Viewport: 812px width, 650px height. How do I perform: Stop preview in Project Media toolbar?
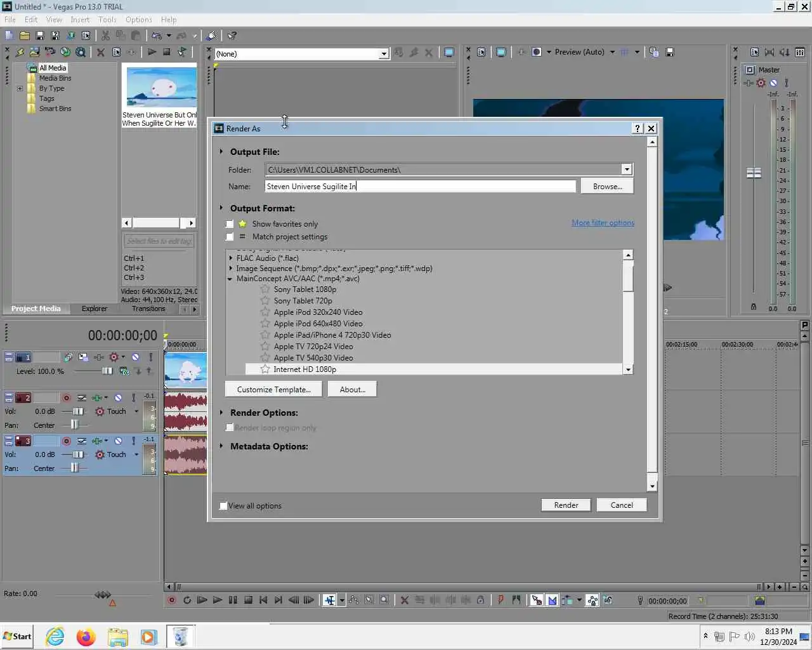click(x=166, y=52)
